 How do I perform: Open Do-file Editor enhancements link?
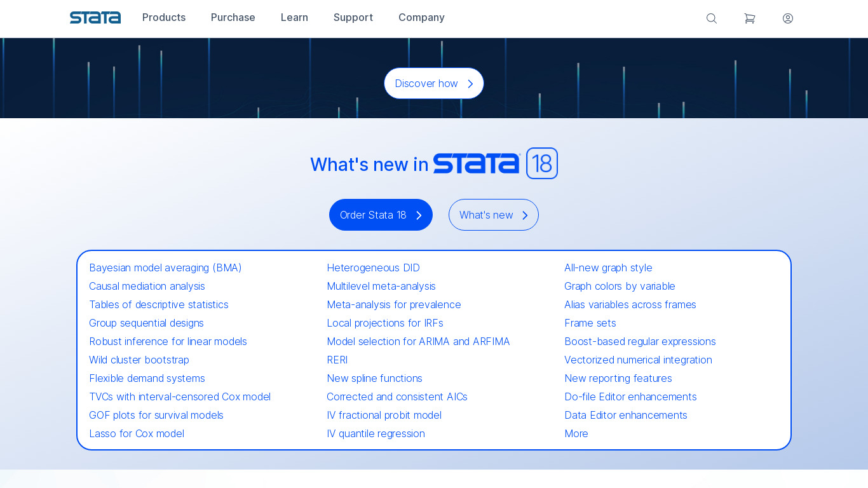coord(630,397)
